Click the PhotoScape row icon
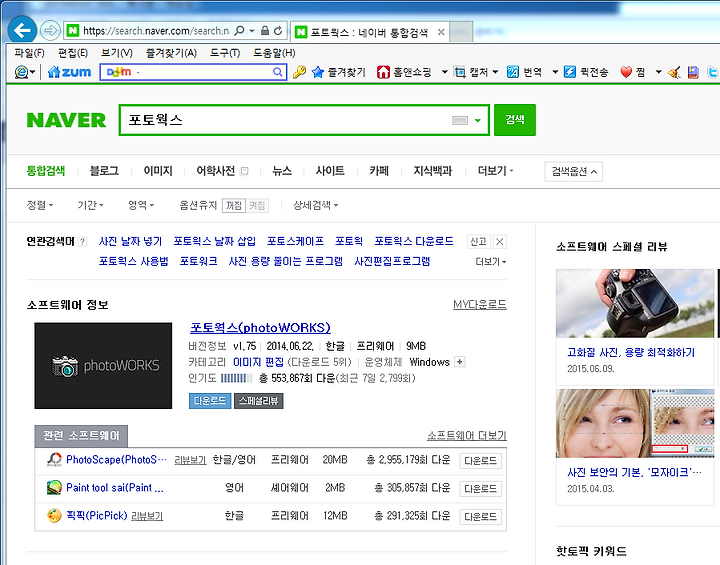This screenshot has height=565, width=720. 54,459
